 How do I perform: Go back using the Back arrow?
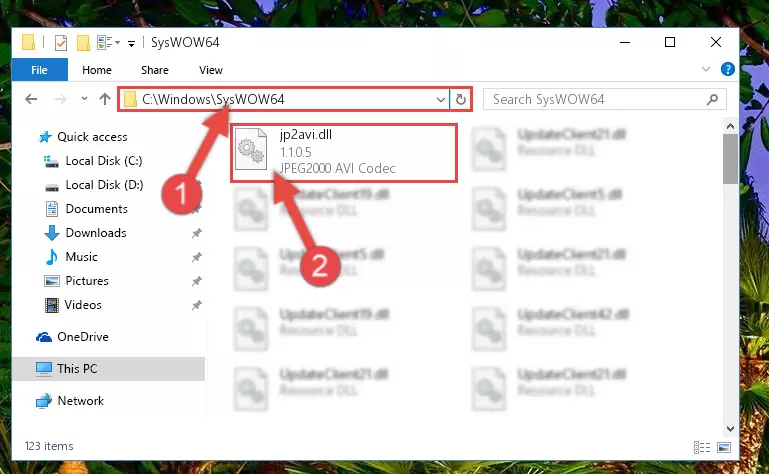31,99
